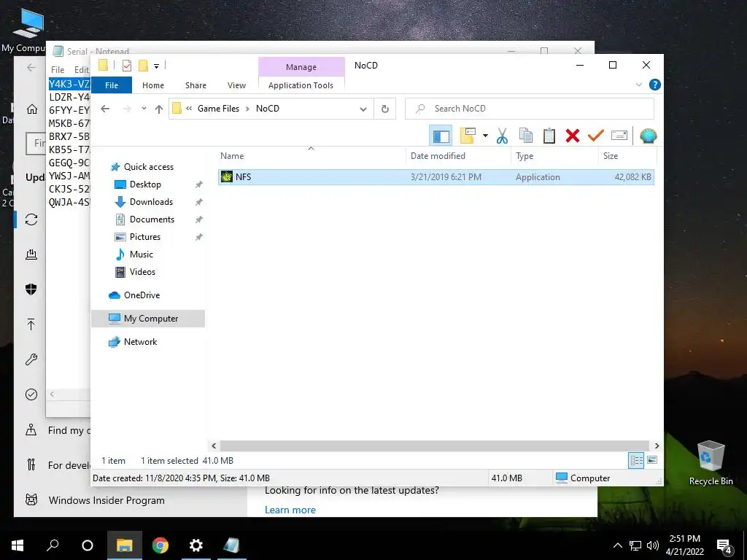Image resolution: width=747 pixels, height=560 pixels.
Task: Open Documents in the navigation pane
Action: [x=152, y=219]
